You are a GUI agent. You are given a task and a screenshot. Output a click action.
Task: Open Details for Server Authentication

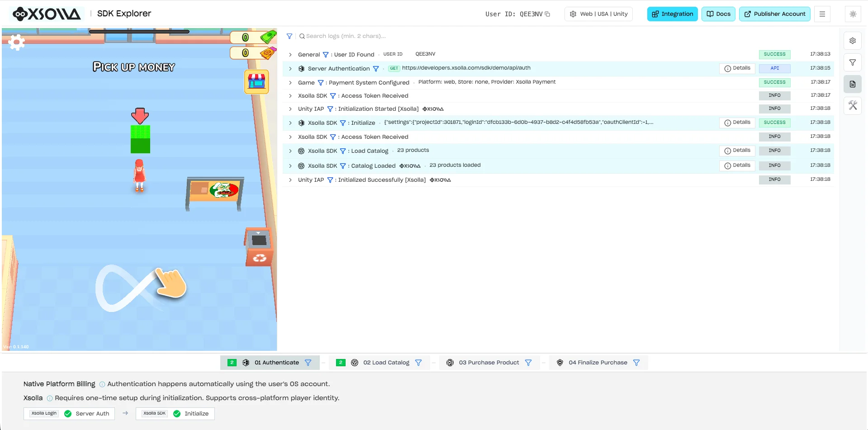pos(737,68)
